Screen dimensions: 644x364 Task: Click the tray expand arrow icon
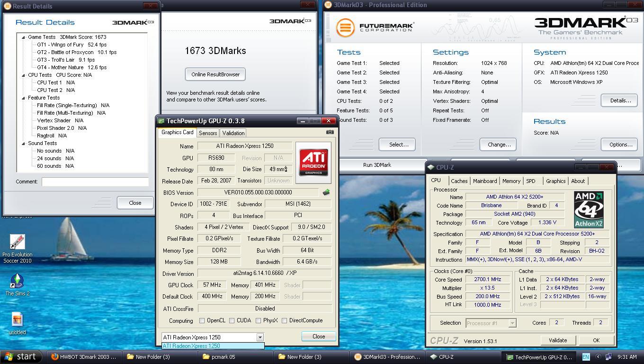click(x=598, y=357)
